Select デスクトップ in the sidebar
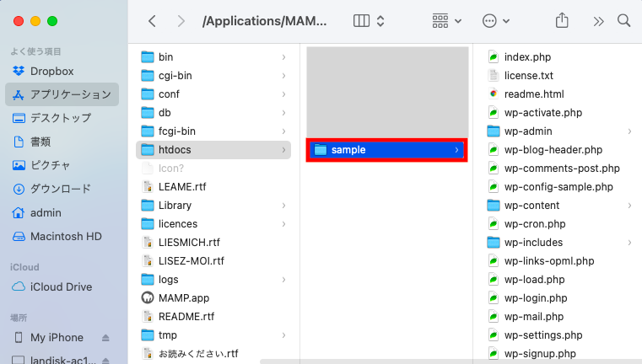This screenshot has height=364, width=642. click(62, 118)
